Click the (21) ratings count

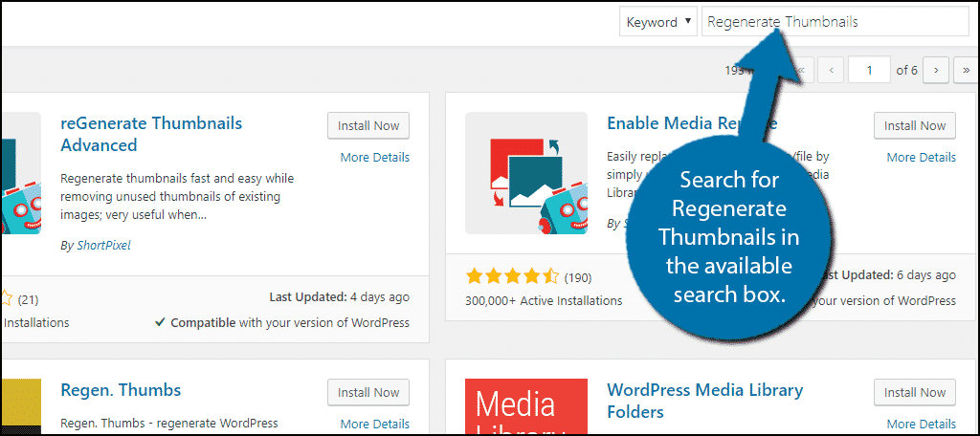click(x=28, y=300)
